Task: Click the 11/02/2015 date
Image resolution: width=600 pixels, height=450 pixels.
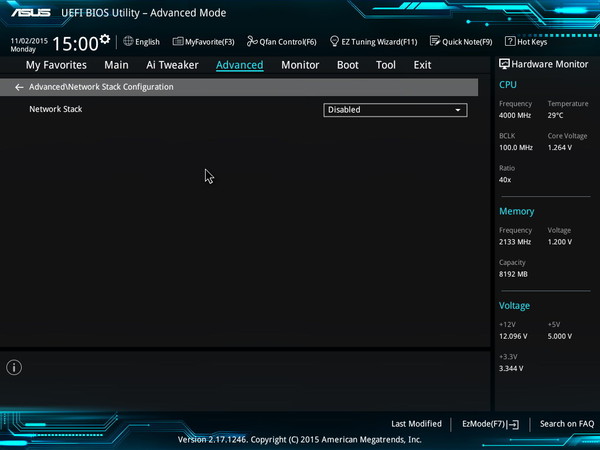Action: point(29,41)
